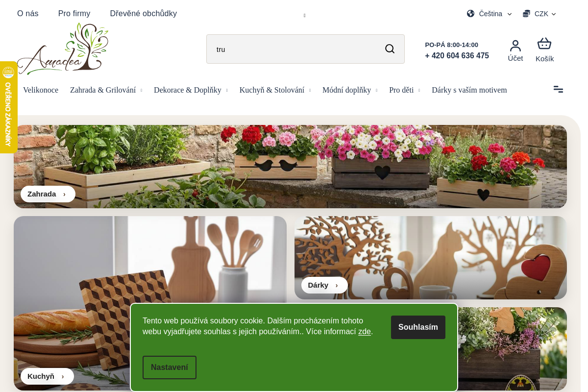Open the Zahrada category banner button

[48, 194]
